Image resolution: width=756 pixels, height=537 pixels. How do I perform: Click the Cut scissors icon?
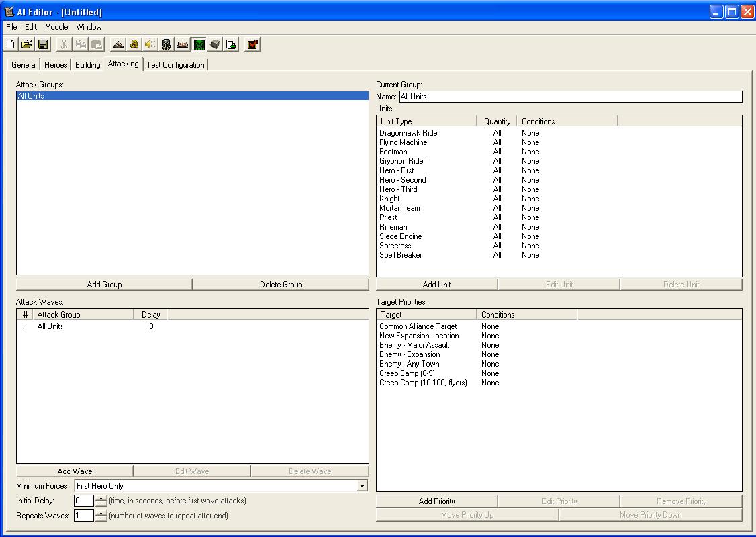(x=64, y=44)
